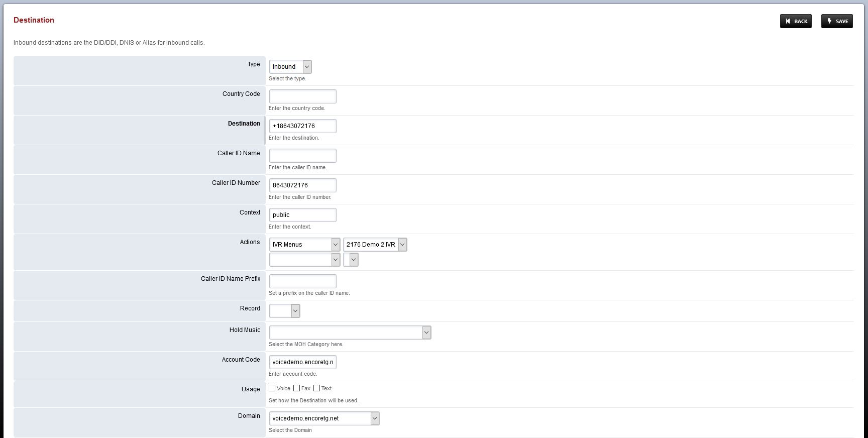Click the Caller ID Number field
868x438 pixels.
pos(302,185)
